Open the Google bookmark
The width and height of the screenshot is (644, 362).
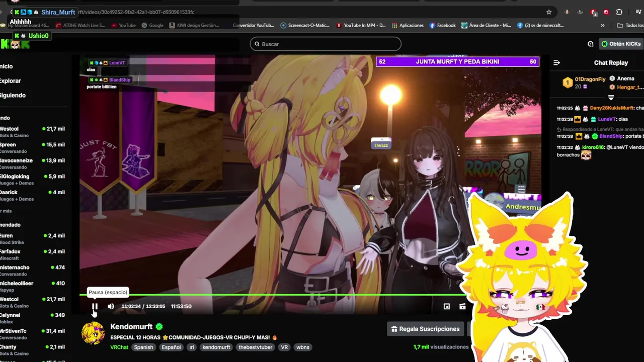(x=152, y=25)
